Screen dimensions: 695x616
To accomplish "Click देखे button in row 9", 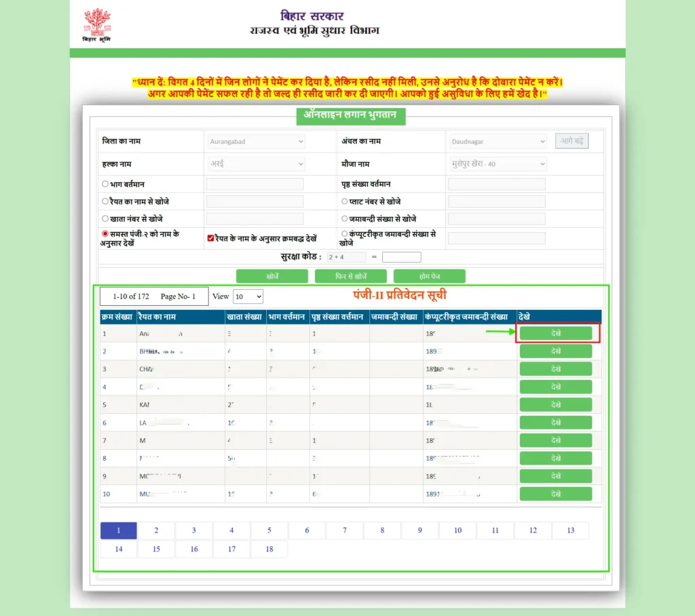I will pyautogui.click(x=556, y=476).
